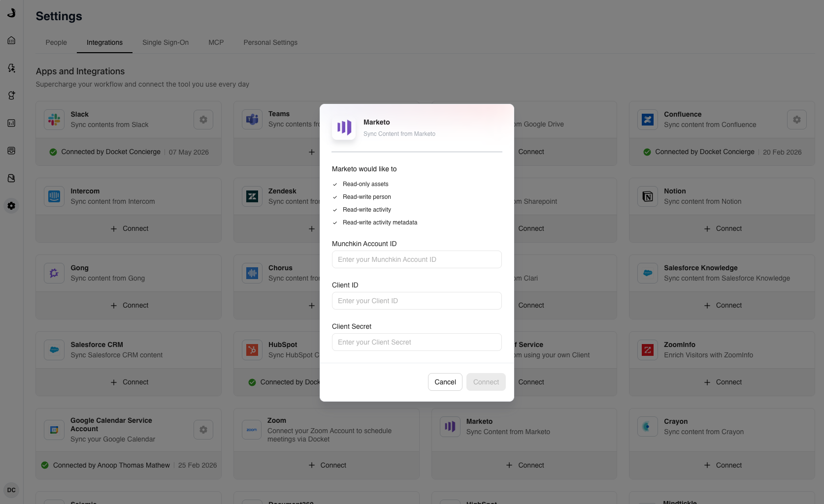Screen dimensions: 824x504
Task: Connect the Zoom integration
Action: (x=327, y=465)
